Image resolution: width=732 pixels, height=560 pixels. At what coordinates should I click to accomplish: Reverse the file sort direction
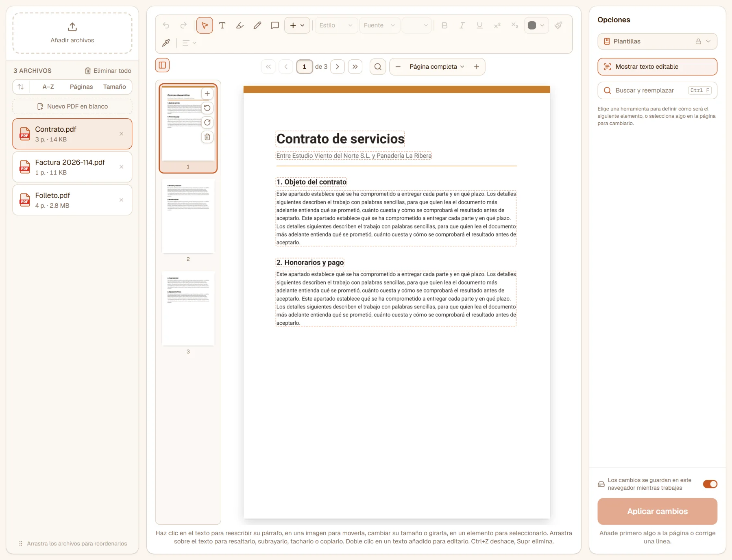click(x=21, y=87)
